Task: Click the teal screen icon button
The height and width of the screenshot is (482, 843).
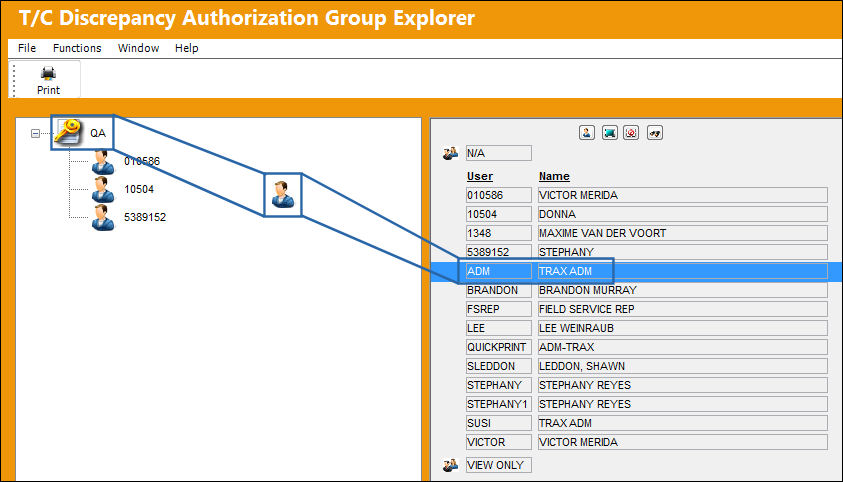Action: point(609,132)
